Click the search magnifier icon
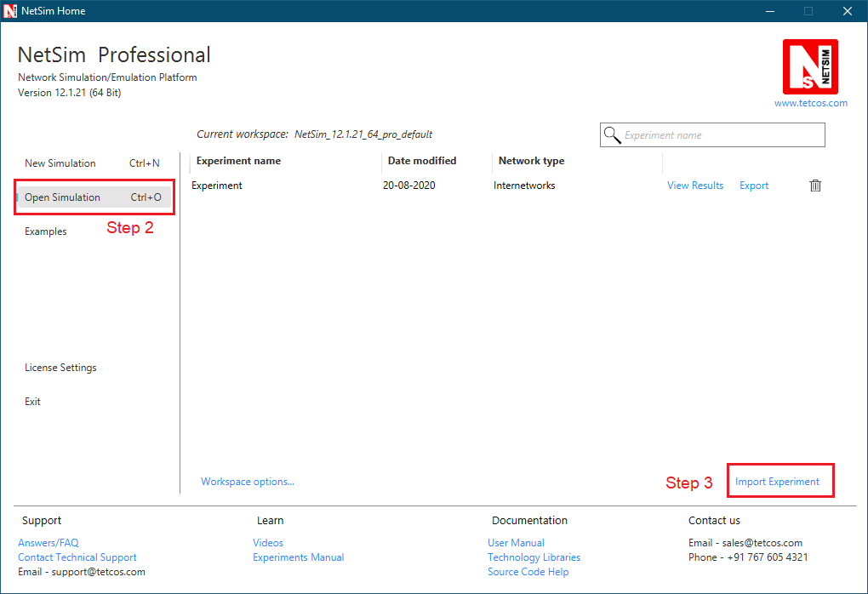 612,135
